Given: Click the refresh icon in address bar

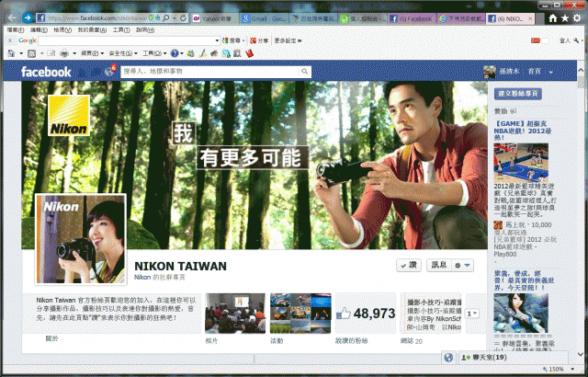Looking at the screenshot, I should 183,17.
